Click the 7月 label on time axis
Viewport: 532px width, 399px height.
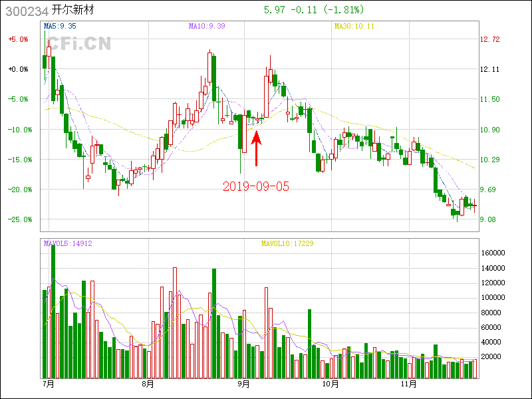47,384
